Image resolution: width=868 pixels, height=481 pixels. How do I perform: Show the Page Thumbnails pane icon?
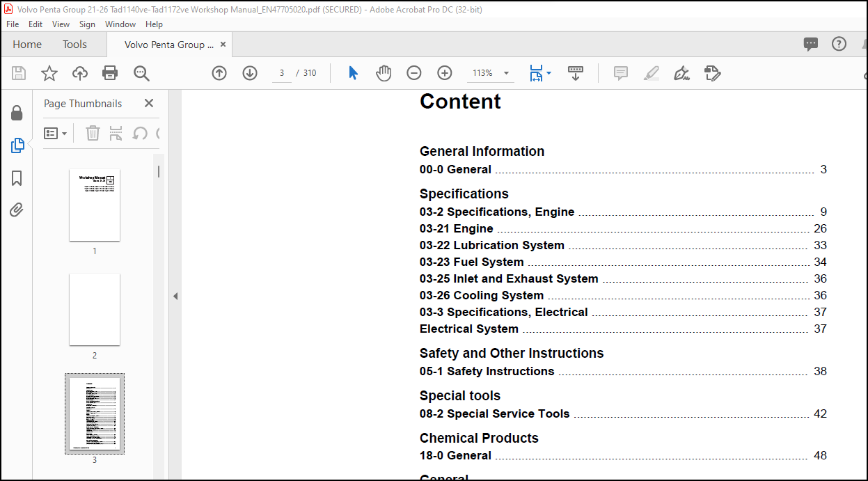coord(17,145)
